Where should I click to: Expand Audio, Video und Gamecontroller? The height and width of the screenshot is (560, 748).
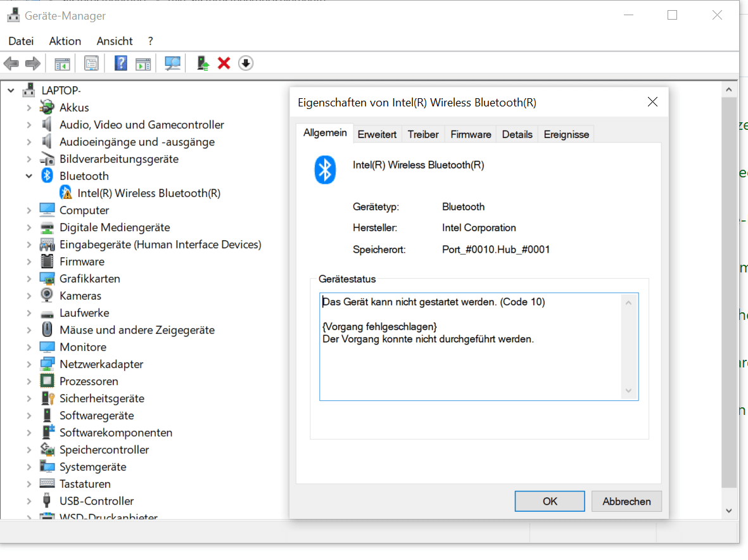[29, 125]
